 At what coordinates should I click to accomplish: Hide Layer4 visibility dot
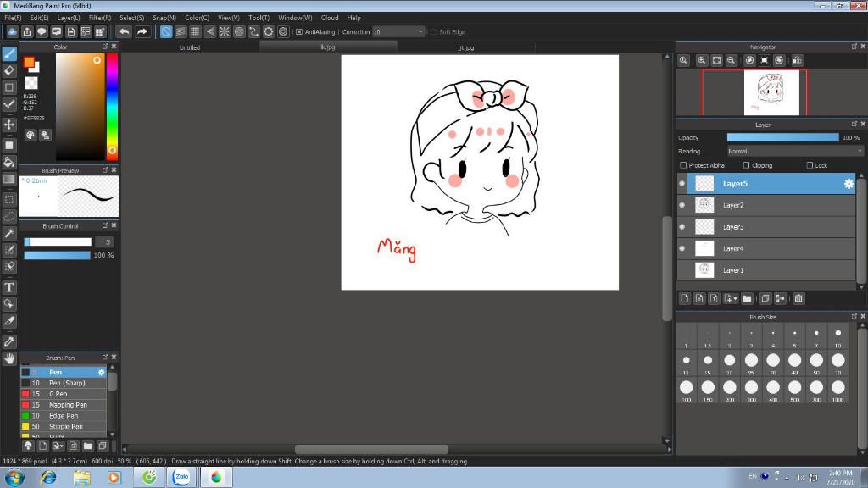(682, 248)
